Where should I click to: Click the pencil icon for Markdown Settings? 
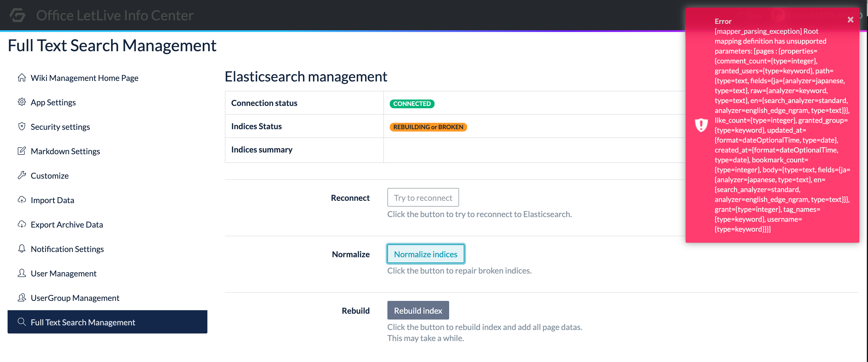point(22,151)
